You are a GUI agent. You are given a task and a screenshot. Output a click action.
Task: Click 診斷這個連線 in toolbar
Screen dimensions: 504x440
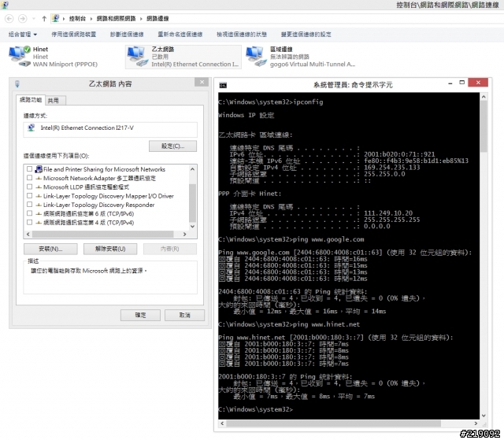pos(127,35)
